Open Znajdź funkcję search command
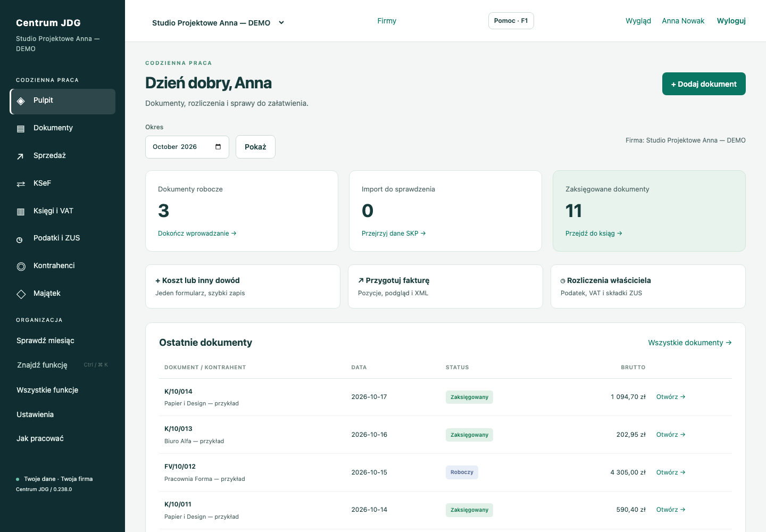Image resolution: width=766 pixels, height=532 pixels. (x=62, y=365)
